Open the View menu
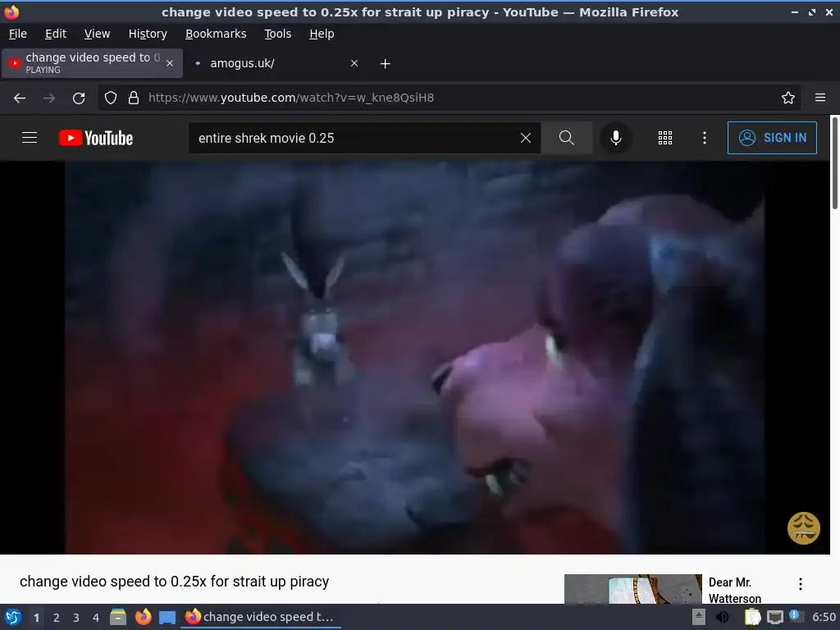 point(97,34)
